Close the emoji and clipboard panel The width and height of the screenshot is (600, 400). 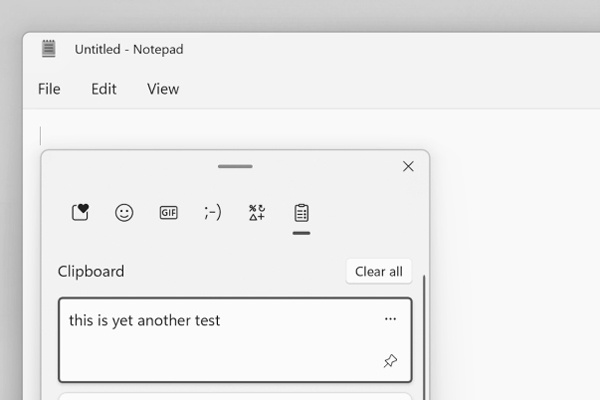(x=408, y=167)
